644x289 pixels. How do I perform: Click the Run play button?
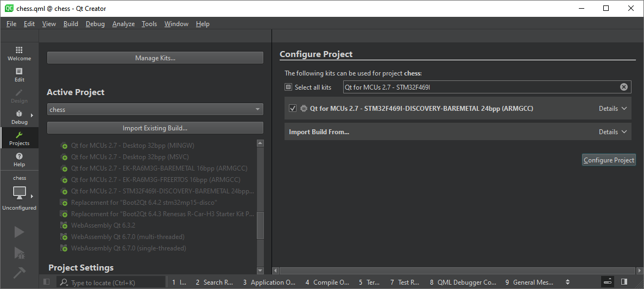tap(19, 232)
